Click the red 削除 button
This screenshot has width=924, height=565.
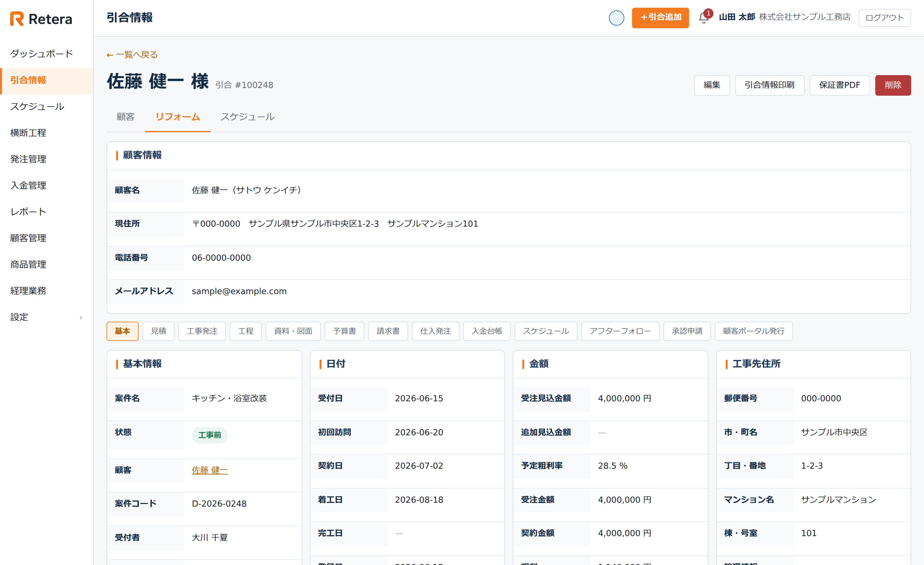893,85
